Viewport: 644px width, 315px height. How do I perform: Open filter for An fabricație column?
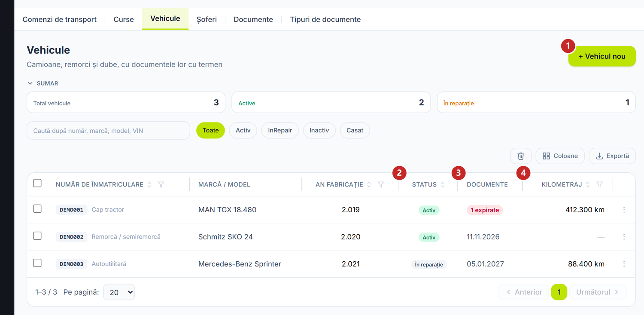381,184
